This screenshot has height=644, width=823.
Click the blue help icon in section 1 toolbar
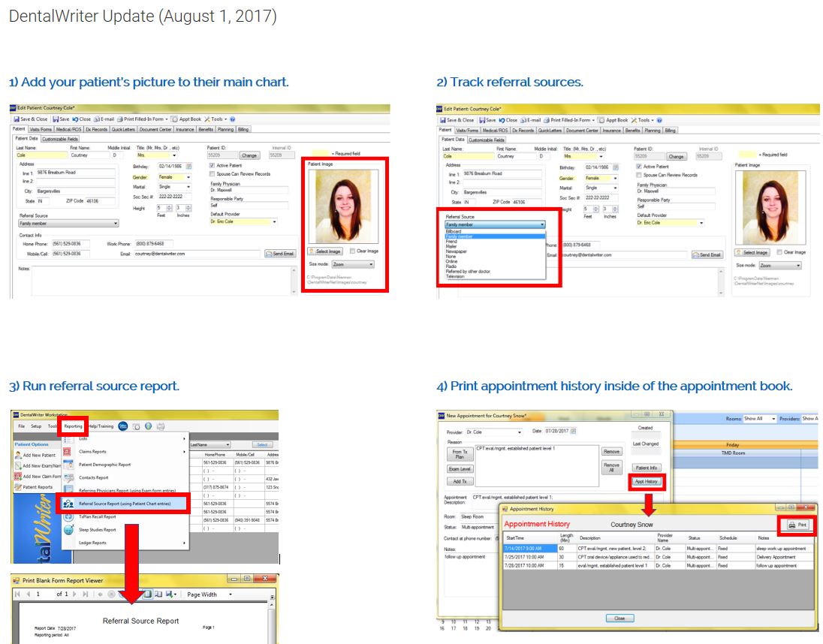[233, 119]
